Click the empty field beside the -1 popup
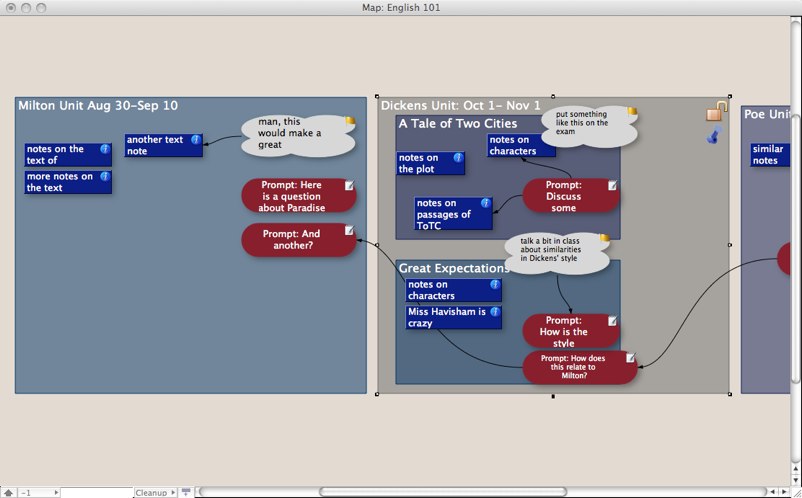The height and width of the screenshot is (498, 802). coord(97,492)
